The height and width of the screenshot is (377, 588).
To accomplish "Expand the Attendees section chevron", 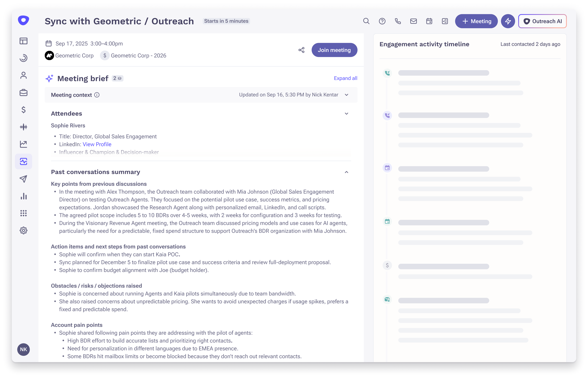I will pos(346,114).
